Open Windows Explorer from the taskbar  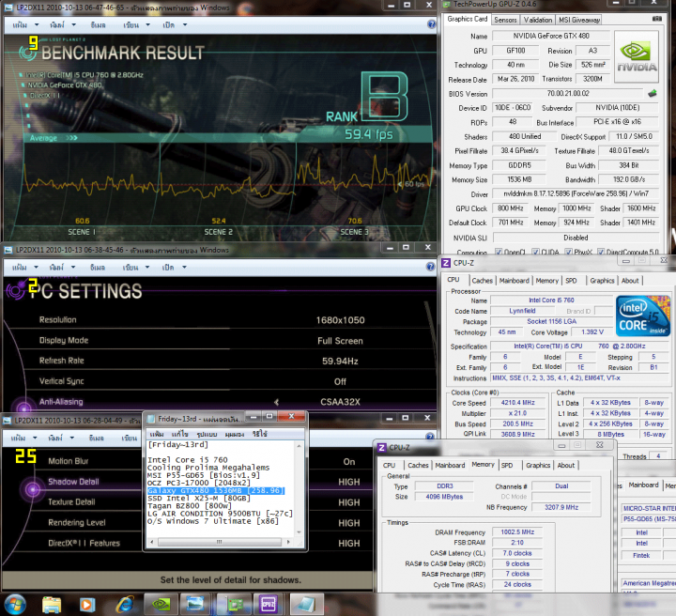coord(52,605)
